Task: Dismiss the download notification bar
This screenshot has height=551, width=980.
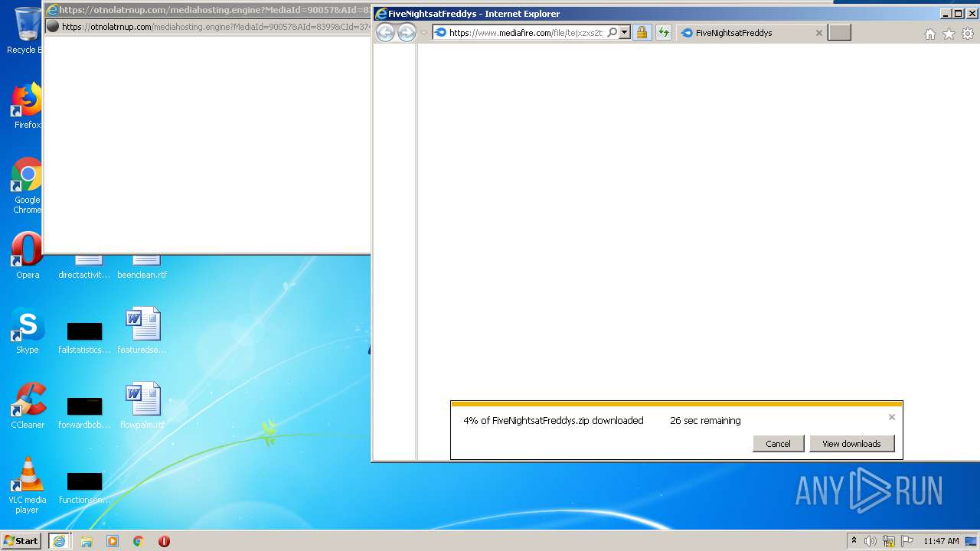Action: pos(891,417)
